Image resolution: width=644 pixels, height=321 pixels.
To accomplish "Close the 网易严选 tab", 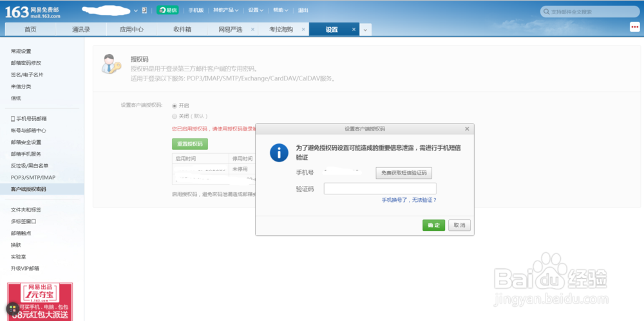I will click(x=252, y=30).
